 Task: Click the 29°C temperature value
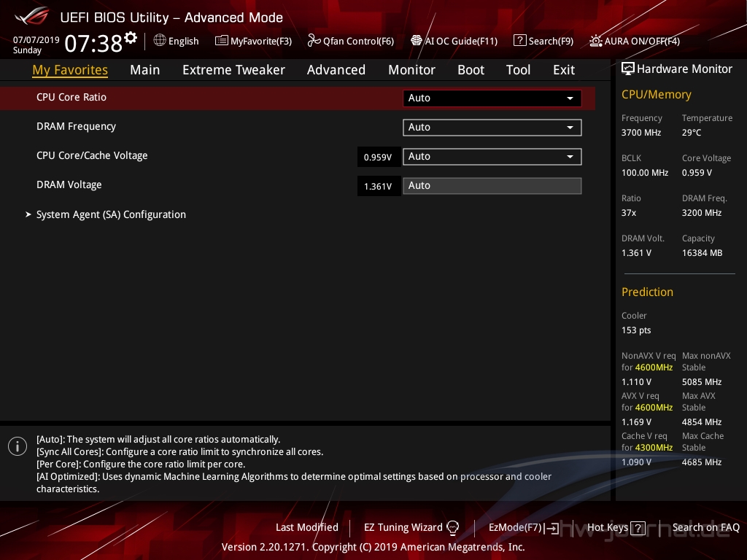pyautogui.click(x=692, y=133)
